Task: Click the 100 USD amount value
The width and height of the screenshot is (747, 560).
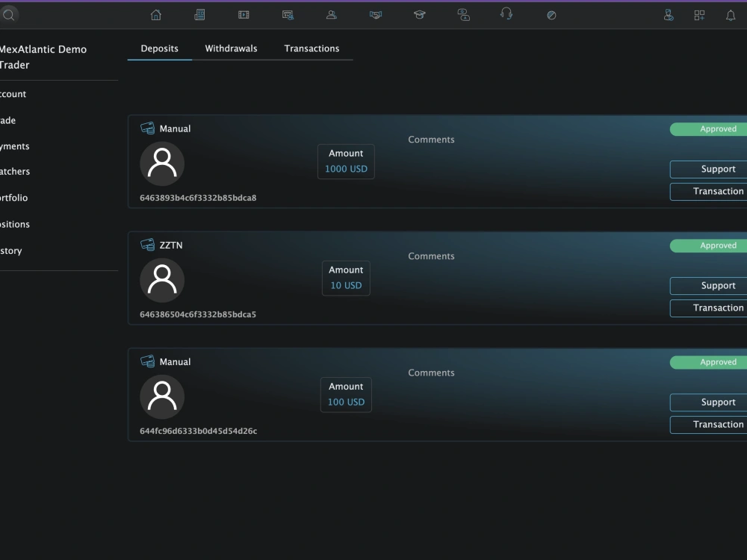Action: tap(346, 402)
